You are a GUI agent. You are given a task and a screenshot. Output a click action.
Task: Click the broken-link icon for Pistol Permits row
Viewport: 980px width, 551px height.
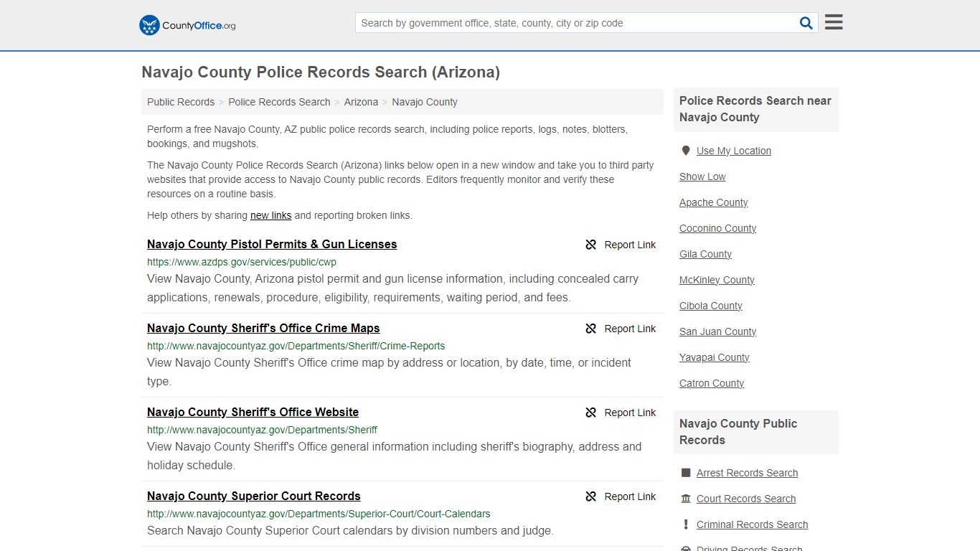pyautogui.click(x=591, y=245)
